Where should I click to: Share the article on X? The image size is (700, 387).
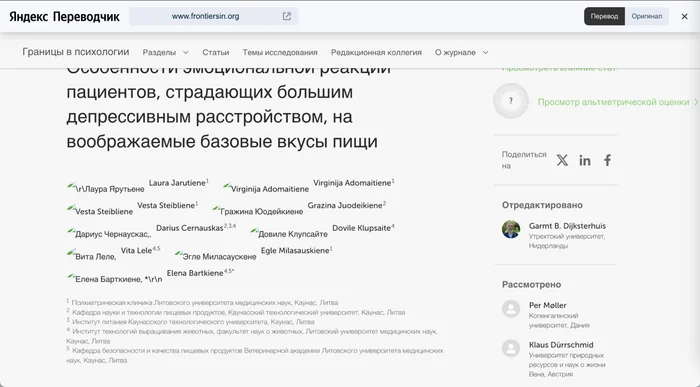click(562, 160)
